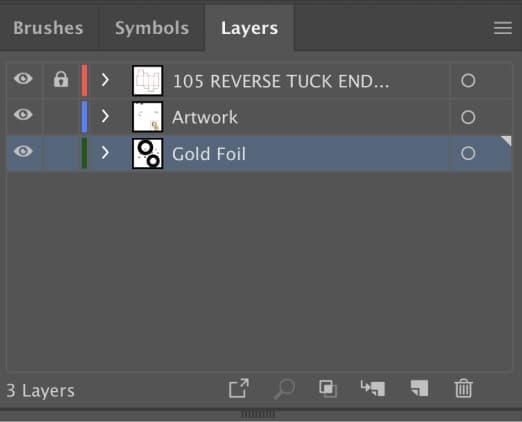
Task: Unlock the 105 Reverse Tuck End layer
Action: coord(61,80)
